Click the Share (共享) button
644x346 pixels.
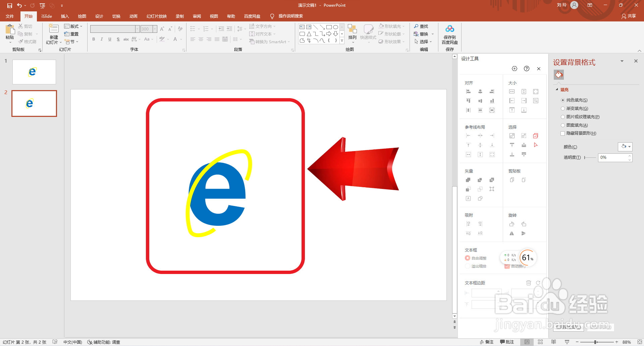[629, 16]
